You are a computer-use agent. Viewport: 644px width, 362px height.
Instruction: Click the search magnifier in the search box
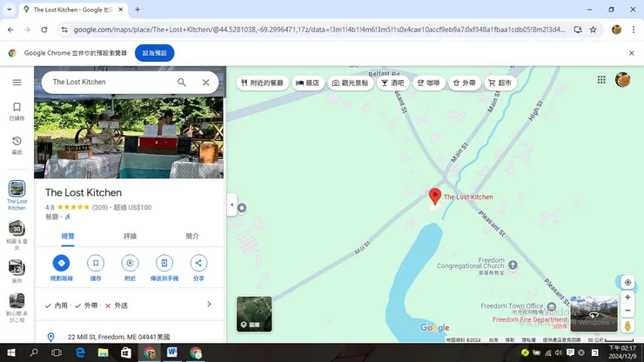click(x=182, y=82)
